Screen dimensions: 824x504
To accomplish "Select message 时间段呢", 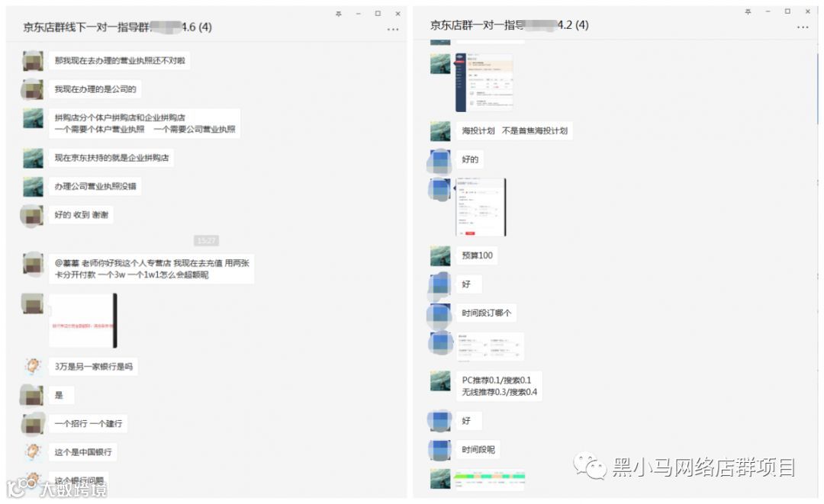I will point(478,450).
